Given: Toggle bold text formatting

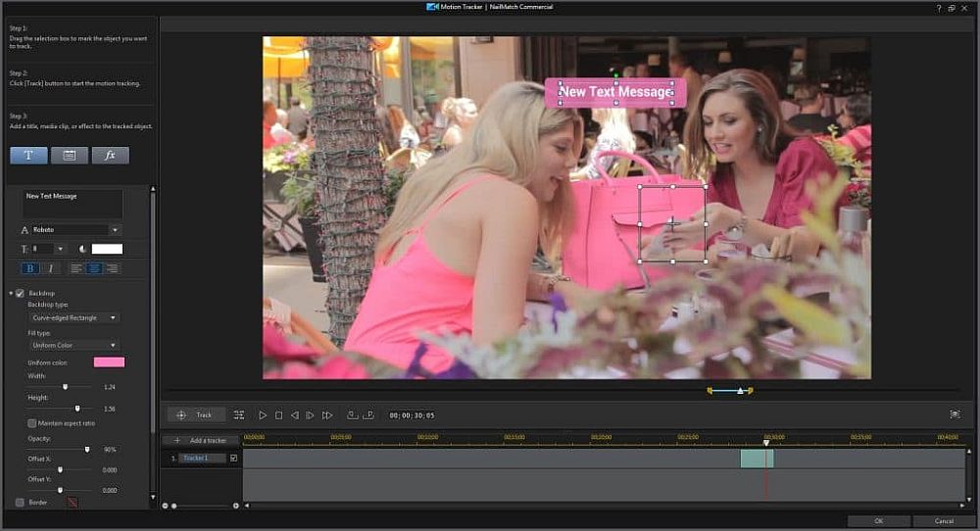Looking at the screenshot, I should coord(30,268).
